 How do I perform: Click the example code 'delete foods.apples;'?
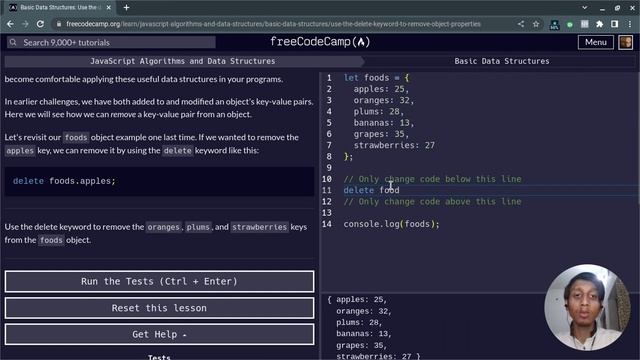[64, 181]
